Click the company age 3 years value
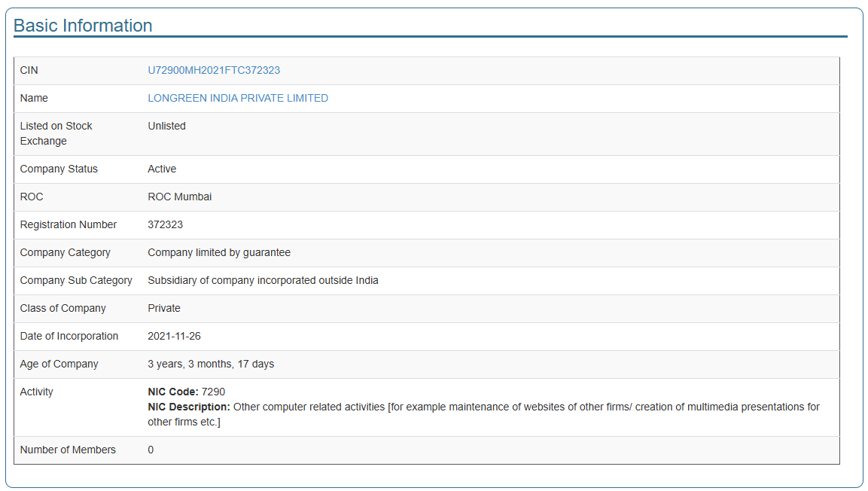The width and height of the screenshot is (868, 491). click(x=211, y=364)
